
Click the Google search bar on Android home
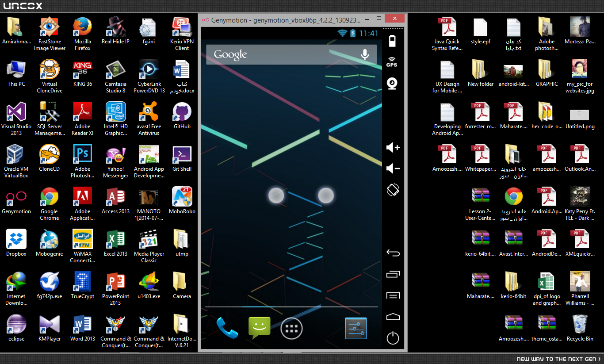click(291, 54)
